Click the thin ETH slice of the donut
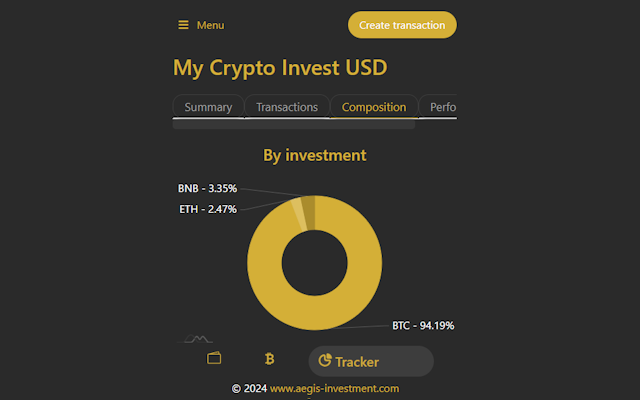The image size is (640, 400). [298, 212]
